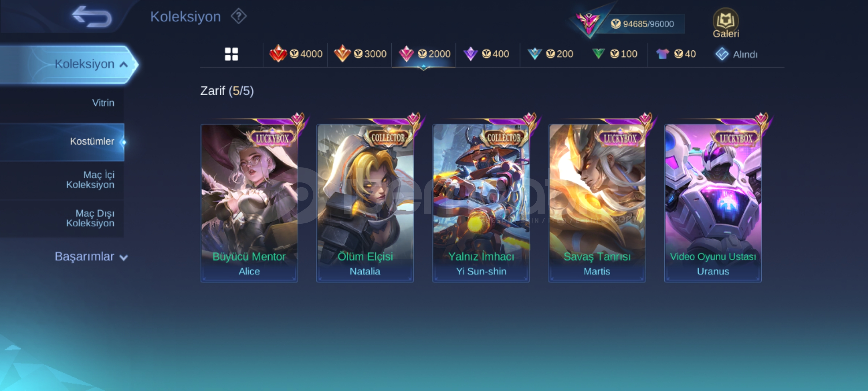
Task: Filter by the 100 green gem tier
Action: (614, 54)
